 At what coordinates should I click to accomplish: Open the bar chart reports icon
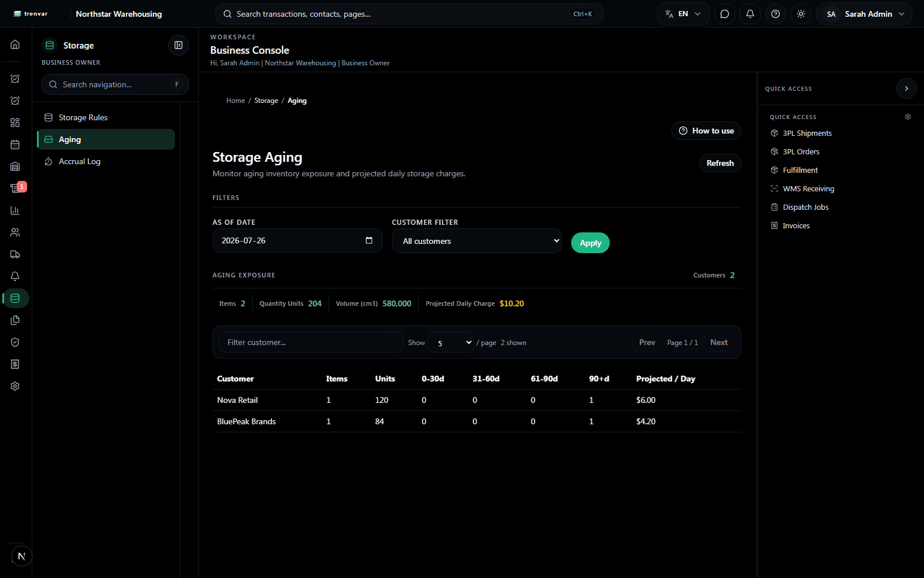pos(15,210)
